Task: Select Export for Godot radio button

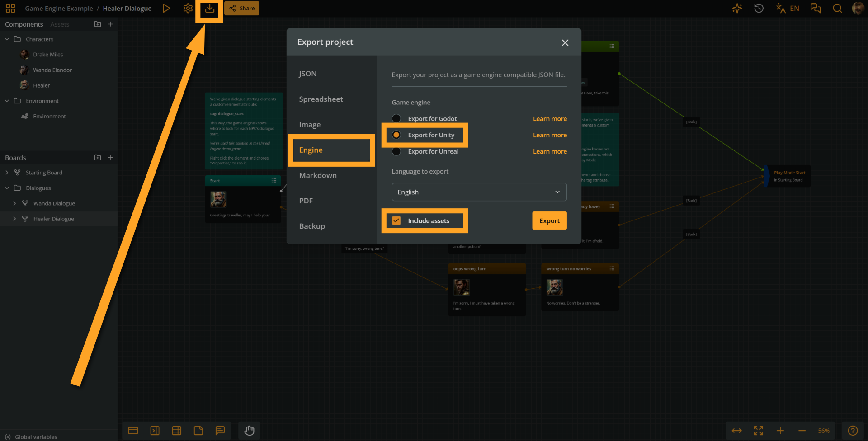Action: click(396, 118)
